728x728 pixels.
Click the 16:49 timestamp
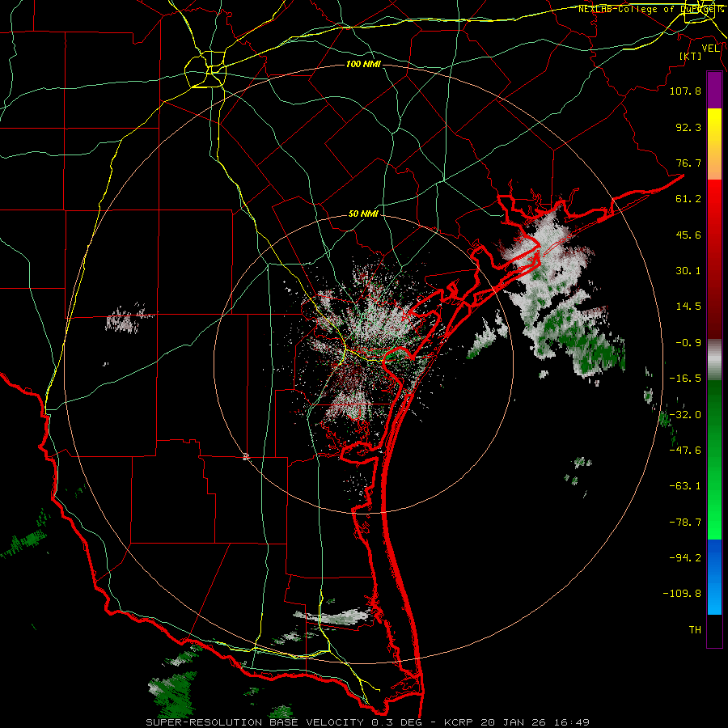pos(574,722)
